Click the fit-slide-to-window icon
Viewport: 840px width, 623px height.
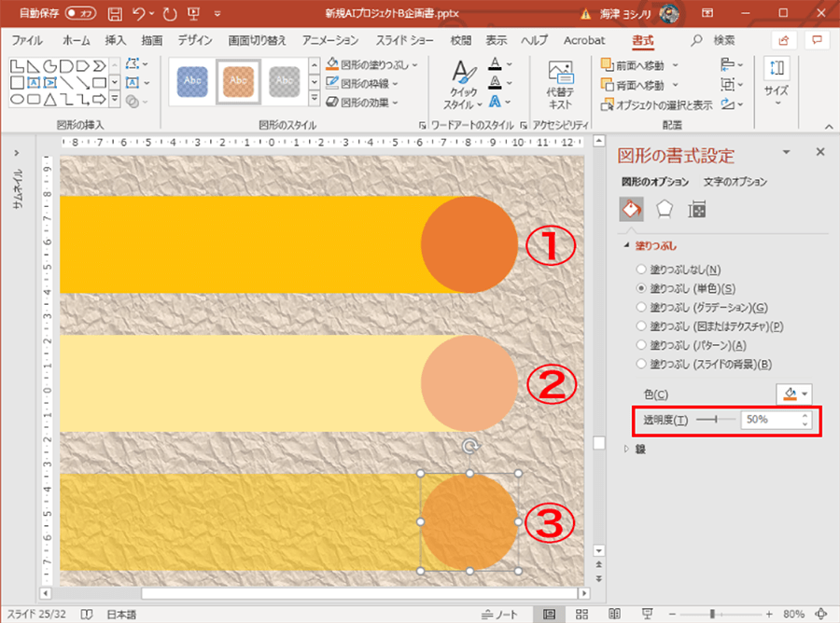click(824, 614)
